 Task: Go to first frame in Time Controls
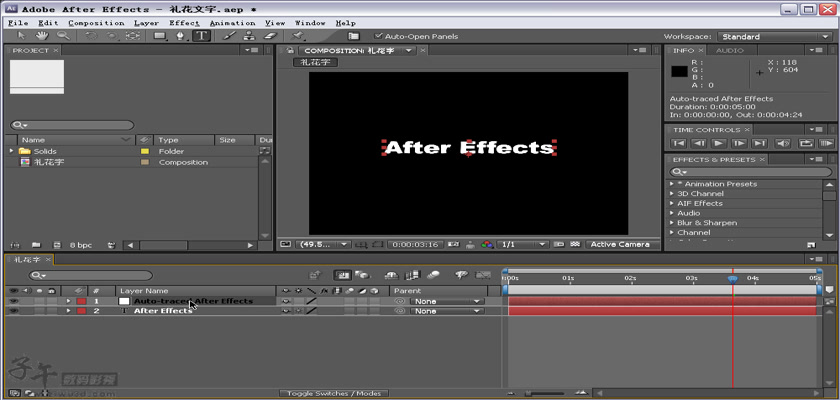[x=678, y=143]
